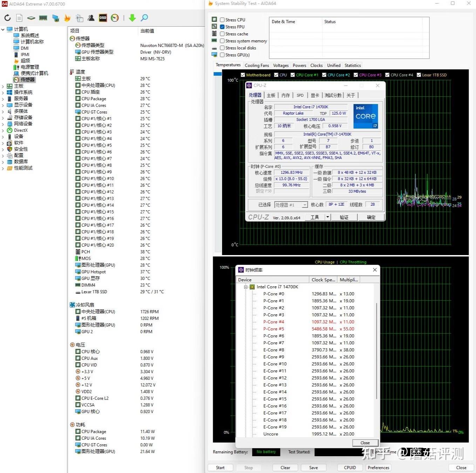Click the green download arrow toolbar icon
The width and height of the screenshot is (476, 473).
click(132, 18)
